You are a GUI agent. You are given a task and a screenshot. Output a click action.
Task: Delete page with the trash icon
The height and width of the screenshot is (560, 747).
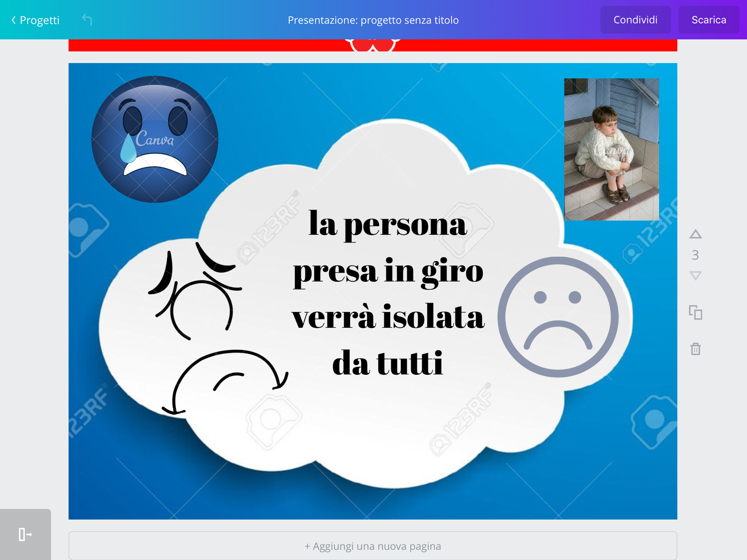pyautogui.click(x=695, y=349)
